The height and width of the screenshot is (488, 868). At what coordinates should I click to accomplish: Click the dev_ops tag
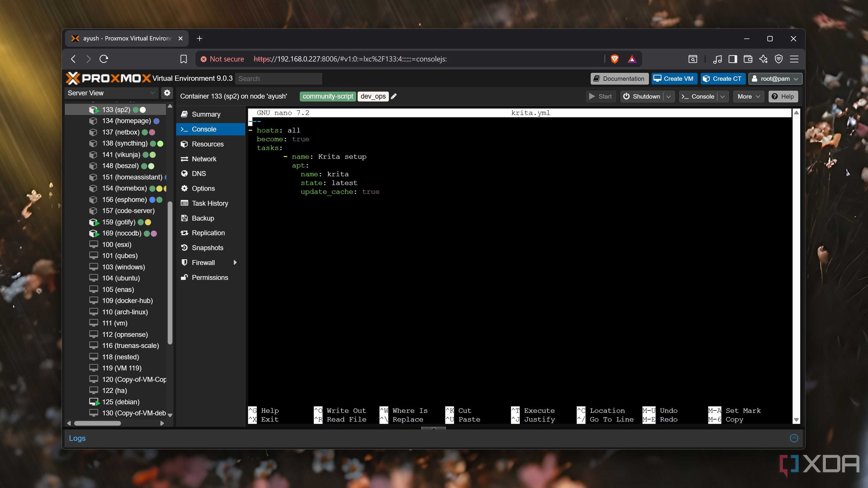(x=373, y=96)
